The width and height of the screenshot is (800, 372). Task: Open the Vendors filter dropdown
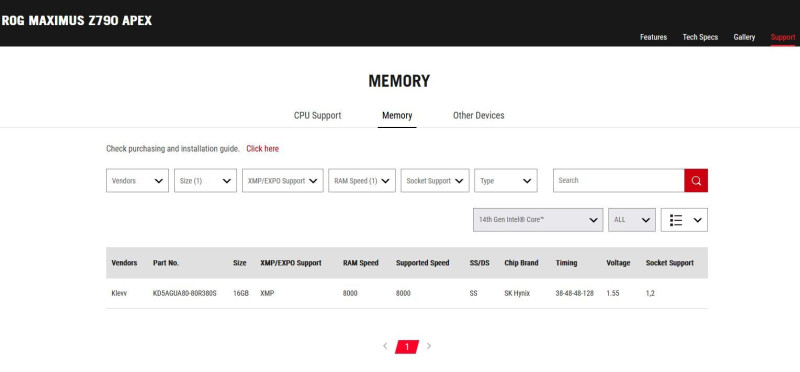pyautogui.click(x=137, y=181)
